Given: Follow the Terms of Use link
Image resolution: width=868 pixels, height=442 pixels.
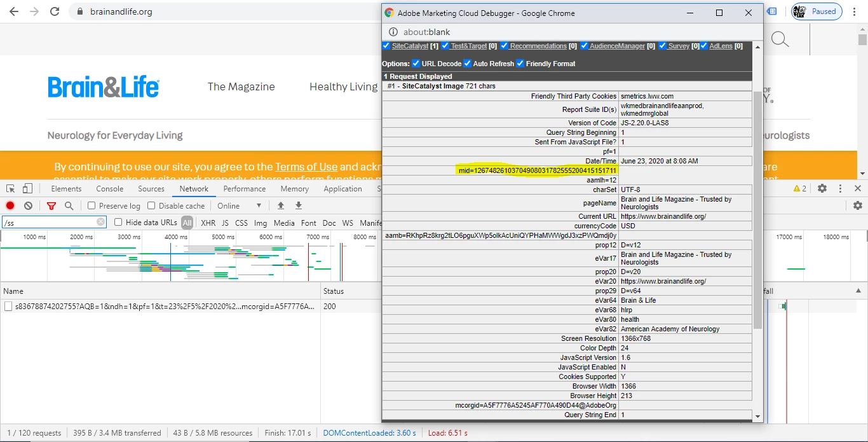Looking at the screenshot, I should click(x=306, y=167).
